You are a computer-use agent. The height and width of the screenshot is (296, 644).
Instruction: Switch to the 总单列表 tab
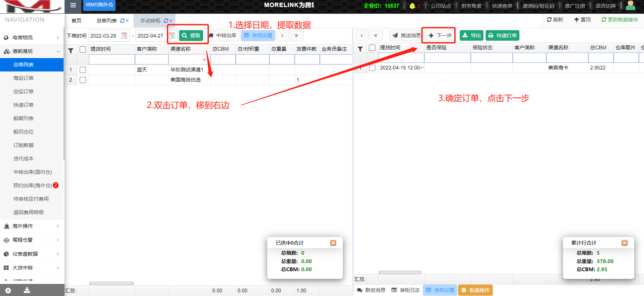click(107, 21)
